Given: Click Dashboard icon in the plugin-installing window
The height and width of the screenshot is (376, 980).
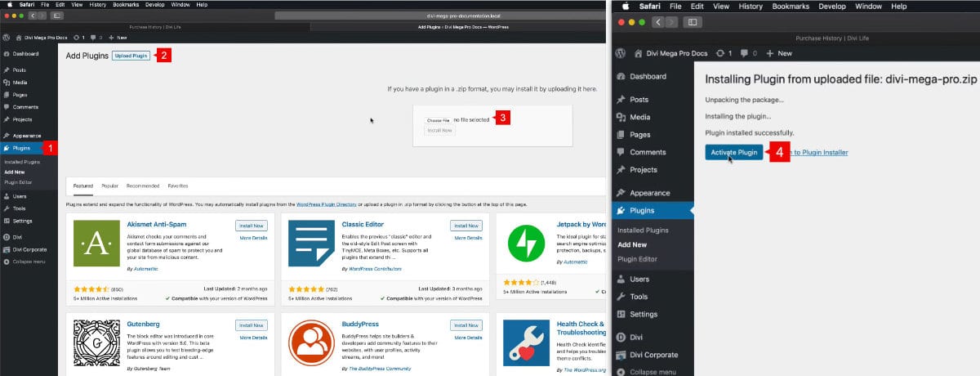Looking at the screenshot, I should click(x=621, y=76).
